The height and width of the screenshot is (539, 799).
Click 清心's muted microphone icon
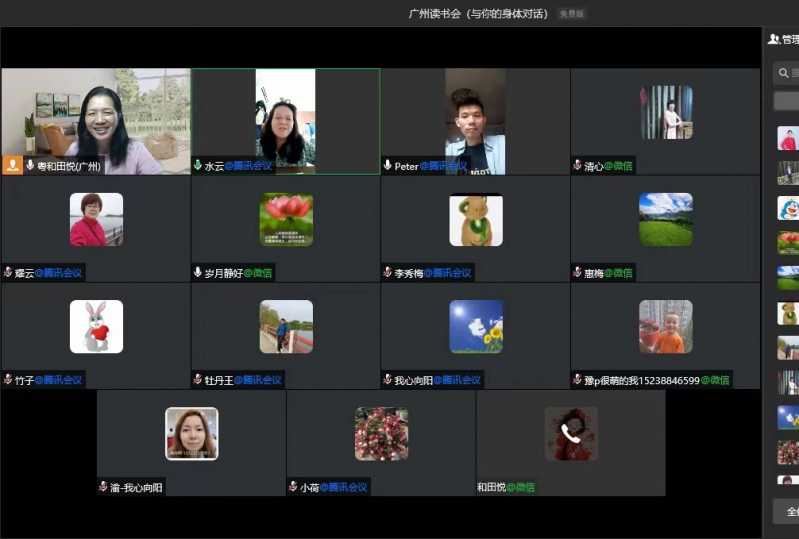click(577, 166)
